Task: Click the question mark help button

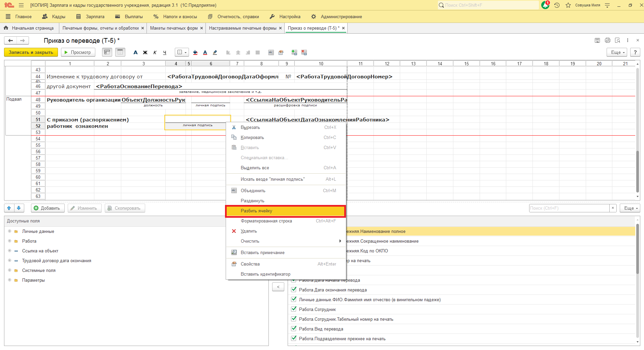Action: point(635,52)
